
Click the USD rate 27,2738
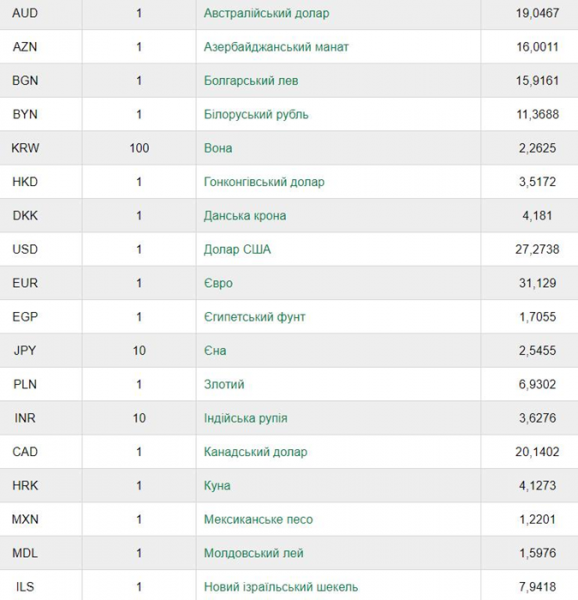(537, 249)
